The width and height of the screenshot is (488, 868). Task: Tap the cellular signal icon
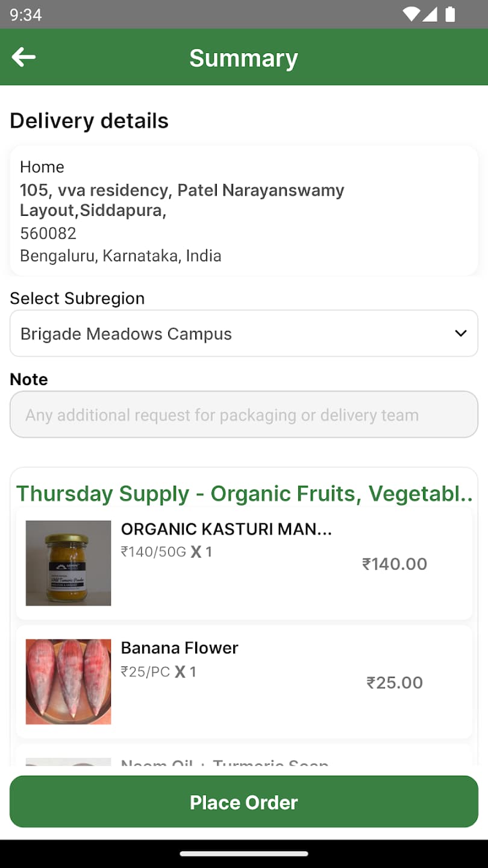(430, 14)
